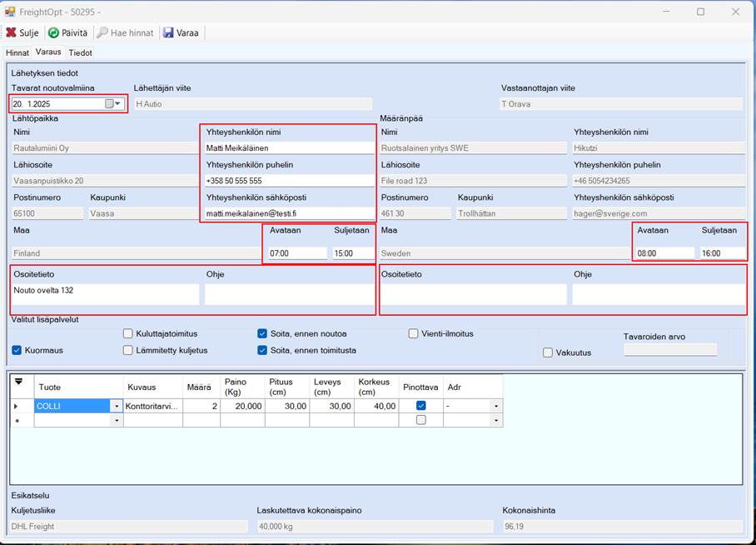Viewport: 756px width, 545px height.
Task: Click the new-row asterisk marker in the table
Action: pos(17,421)
